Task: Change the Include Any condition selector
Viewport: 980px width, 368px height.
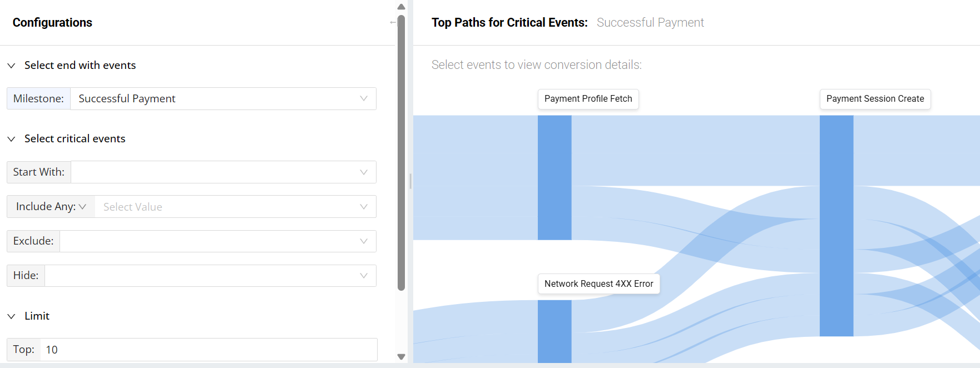Action: click(x=51, y=207)
